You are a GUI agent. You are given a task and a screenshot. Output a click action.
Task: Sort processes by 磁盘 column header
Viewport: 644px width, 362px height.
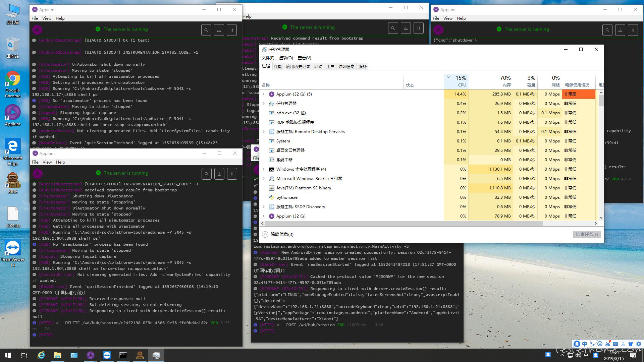pos(525,81)
